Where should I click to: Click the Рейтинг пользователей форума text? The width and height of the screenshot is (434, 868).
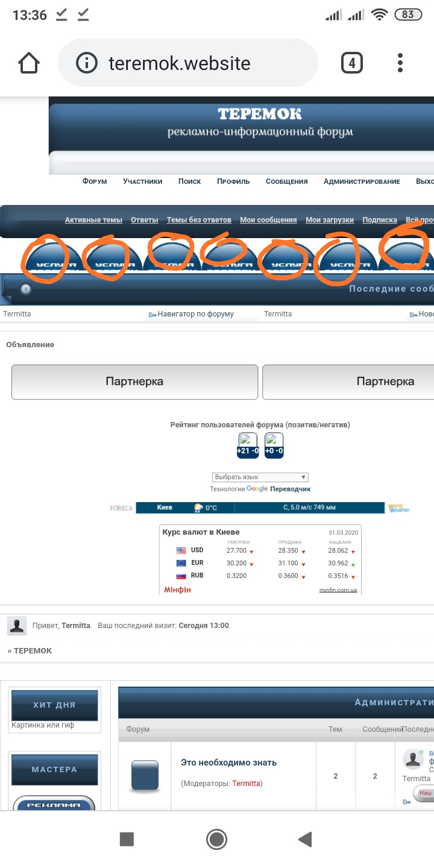(x=260, y=425)
